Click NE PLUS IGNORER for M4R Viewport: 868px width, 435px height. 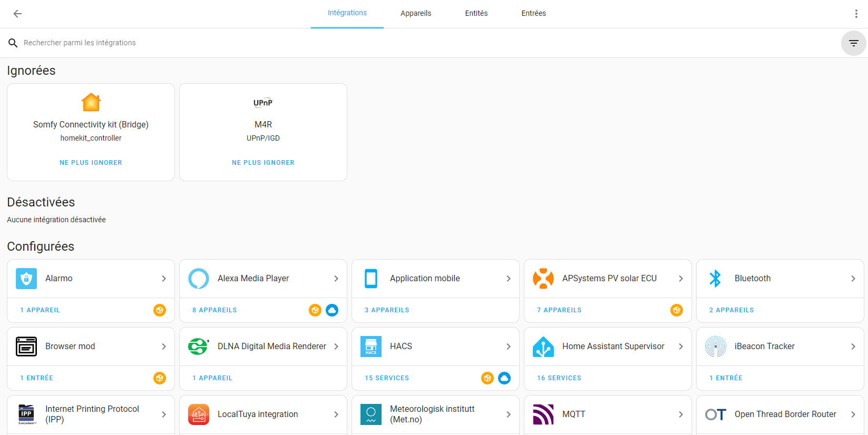[x=263, y=163]
